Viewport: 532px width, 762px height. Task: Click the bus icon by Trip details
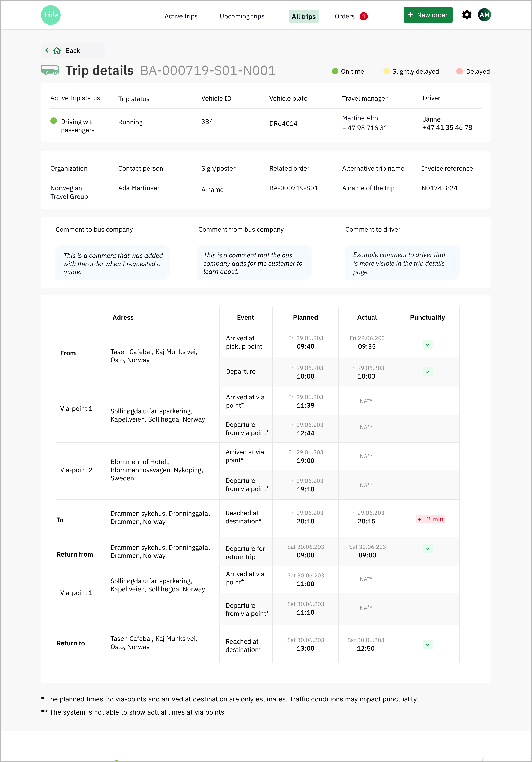(50, 70)
